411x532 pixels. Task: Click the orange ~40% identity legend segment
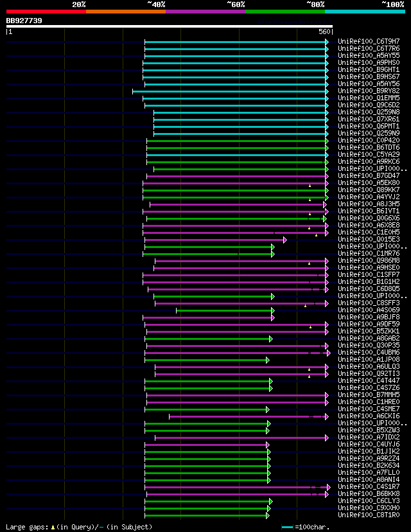click(126, 12)
